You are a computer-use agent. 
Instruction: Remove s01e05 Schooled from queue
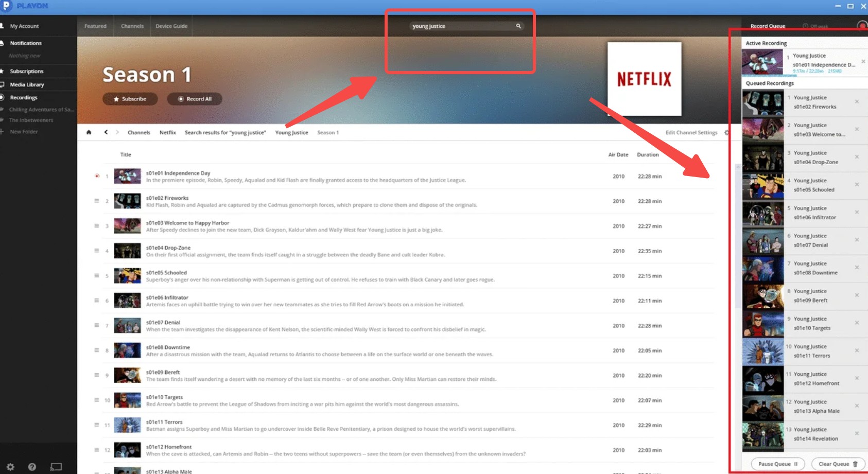click(x=857, y=184)
